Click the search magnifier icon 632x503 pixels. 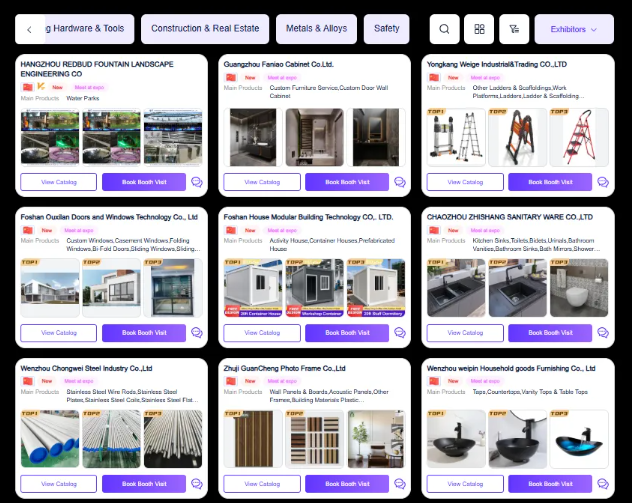coord(444,29)
